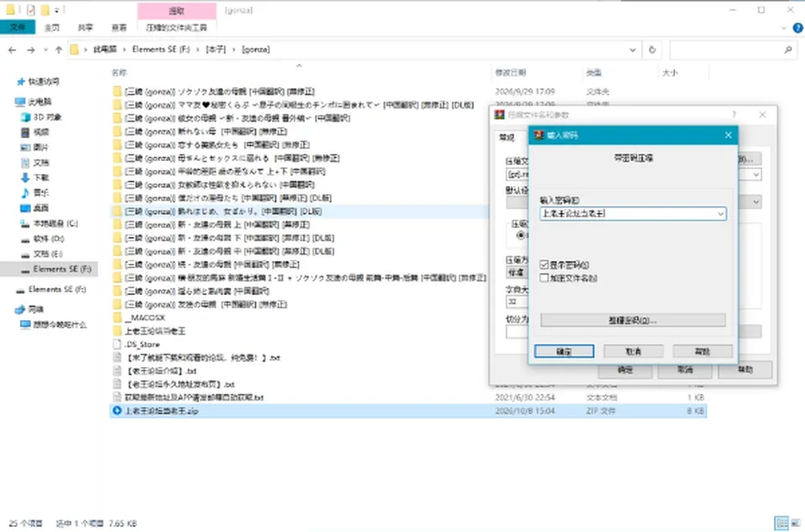Click the Quick access star icon in sidebar
This screenshot has width=805, height=532.
pos(20,81)
